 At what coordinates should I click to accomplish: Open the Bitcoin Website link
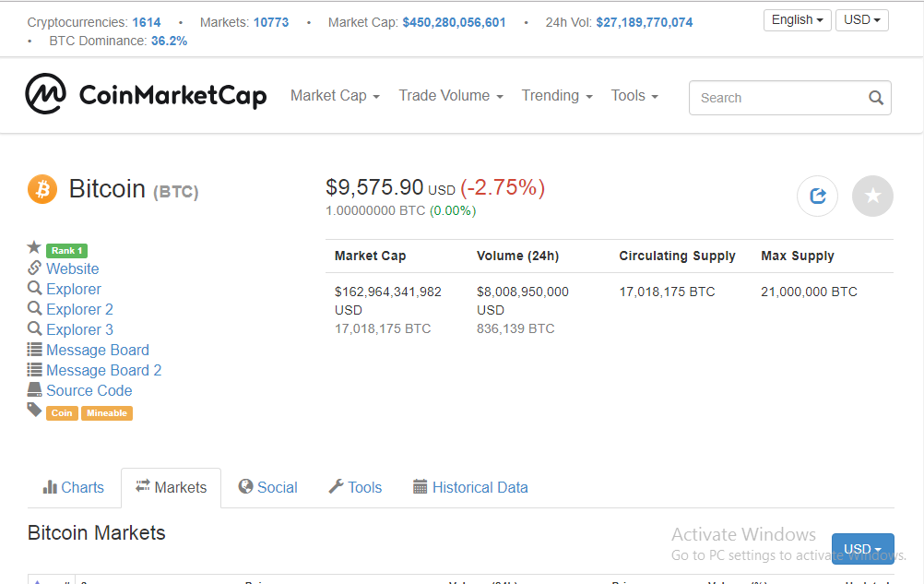pos(73,268)
